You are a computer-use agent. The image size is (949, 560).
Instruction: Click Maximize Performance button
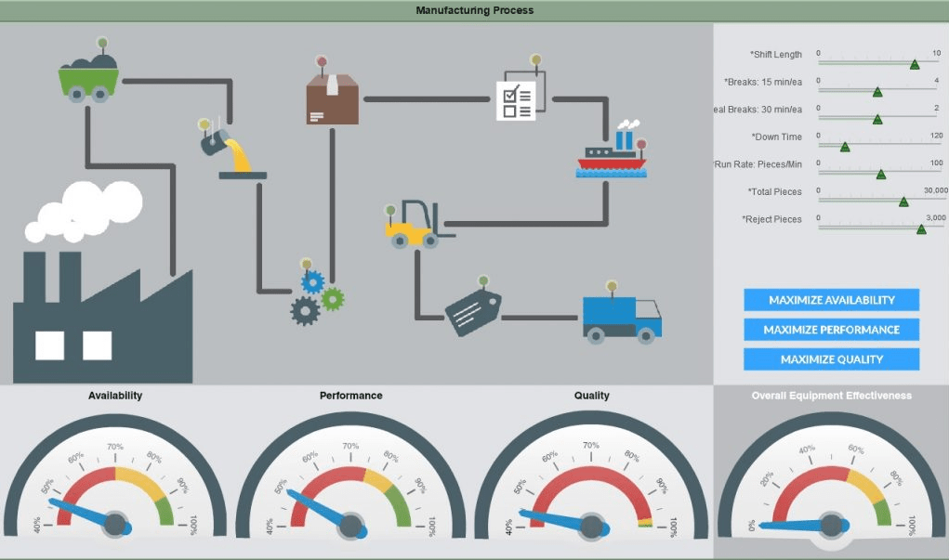point(832,330)
